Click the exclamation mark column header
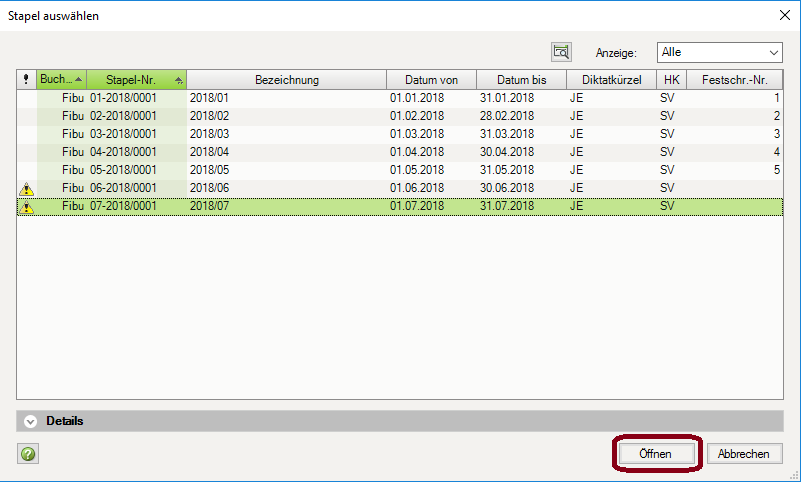This screenshot has height=482, width=801. (x=26, y=80)
